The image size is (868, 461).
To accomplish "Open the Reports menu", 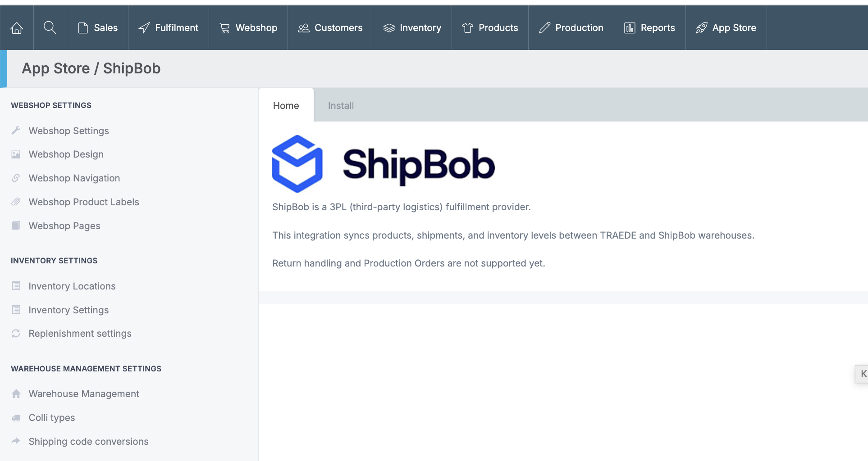I will click(x=650, y=28).
